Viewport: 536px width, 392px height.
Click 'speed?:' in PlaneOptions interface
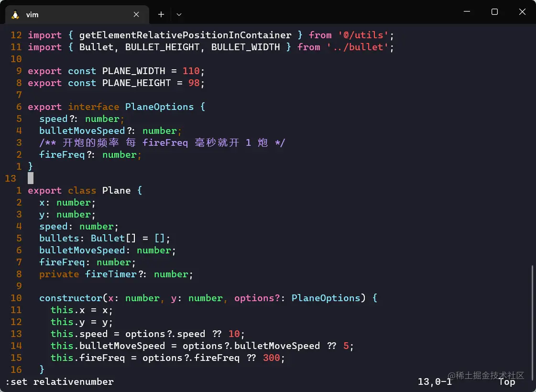pyautogui.click(x=58, y=119)
